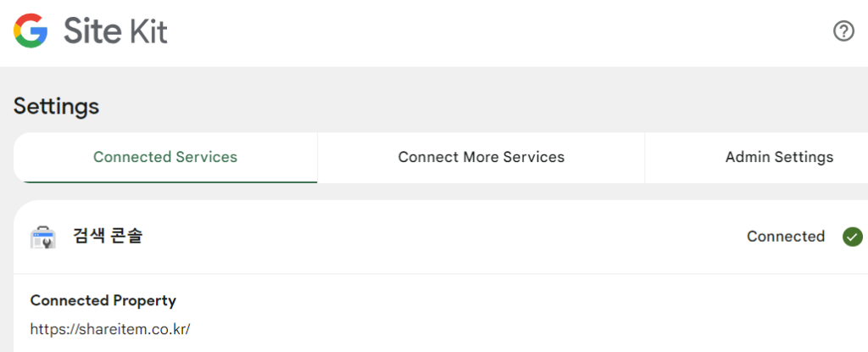The height and width of the screenshot is (352, 868).
Task: Click the Search Console module icon
Action: tap(42, 237)
